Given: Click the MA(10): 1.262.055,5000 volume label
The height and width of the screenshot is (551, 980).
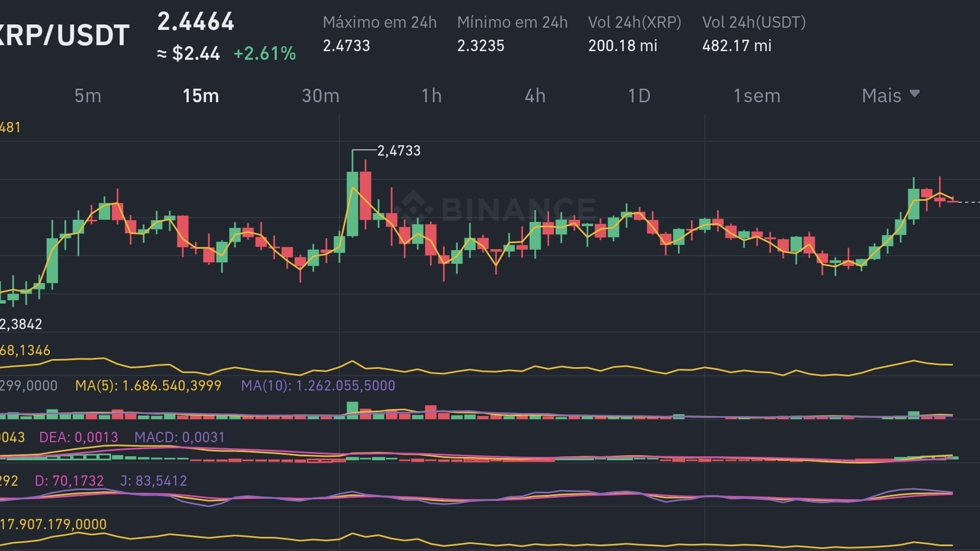Looking at the screenshot, I should point(318,386).
